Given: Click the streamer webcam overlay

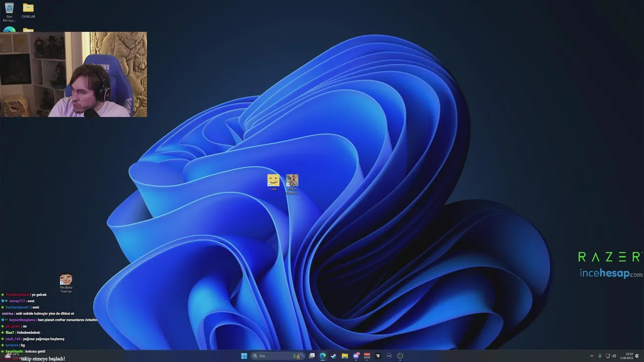Looking at the screenshot, I should pyautogui.click(x=73, y=74).
